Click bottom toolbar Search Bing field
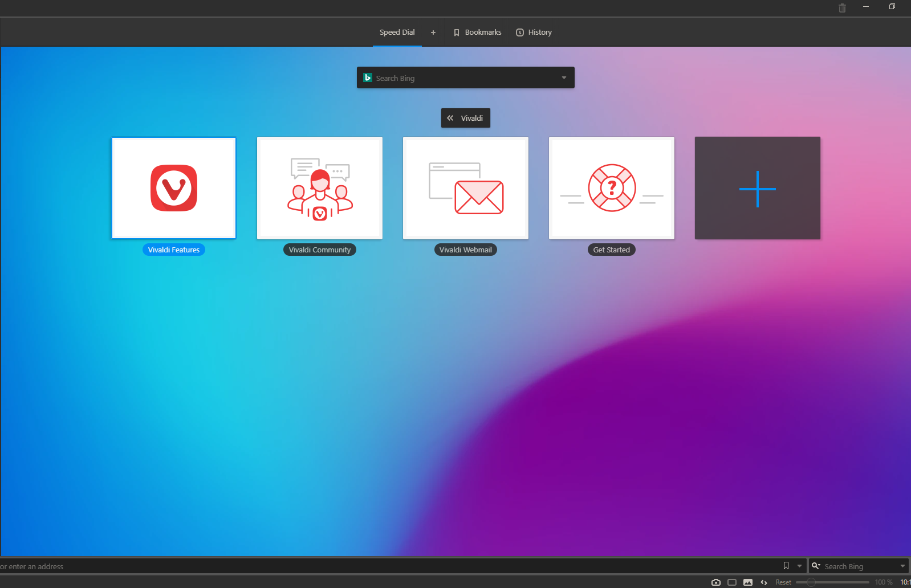911x588 pixels. point(860,566)
